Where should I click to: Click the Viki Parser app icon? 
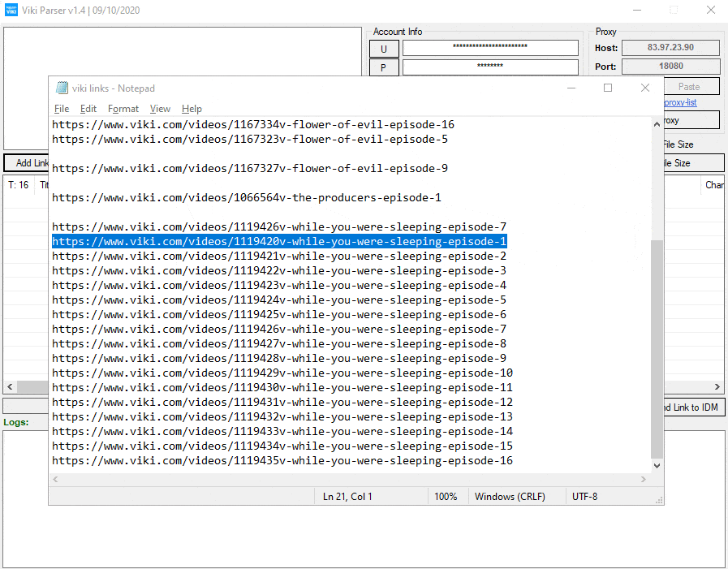[11, 10]
